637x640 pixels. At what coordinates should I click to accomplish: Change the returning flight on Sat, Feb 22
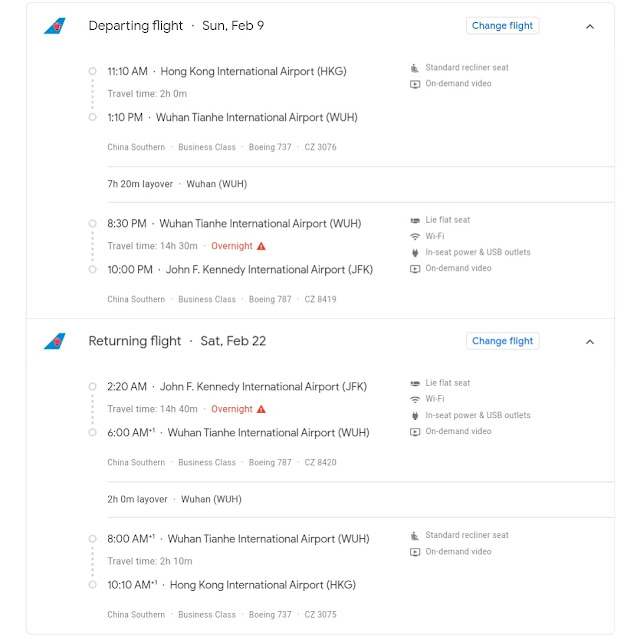click(503, 341)
